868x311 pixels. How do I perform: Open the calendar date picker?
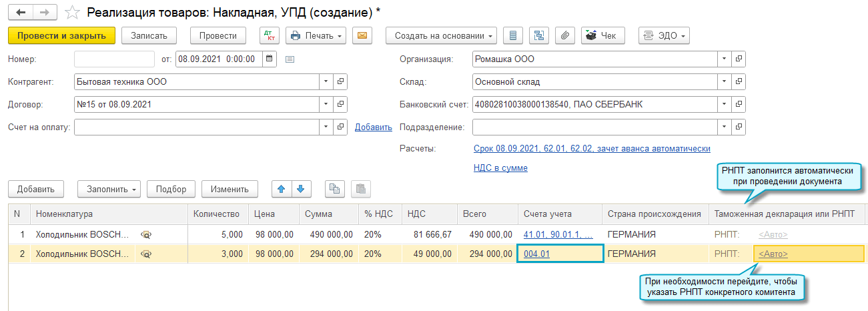pyautogui.click(x=269, y=59)
